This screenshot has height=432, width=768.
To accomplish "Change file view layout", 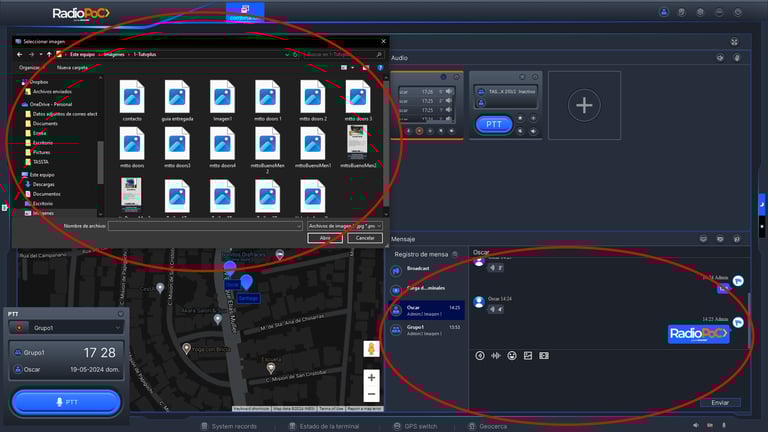I will (x=344, y=68).
